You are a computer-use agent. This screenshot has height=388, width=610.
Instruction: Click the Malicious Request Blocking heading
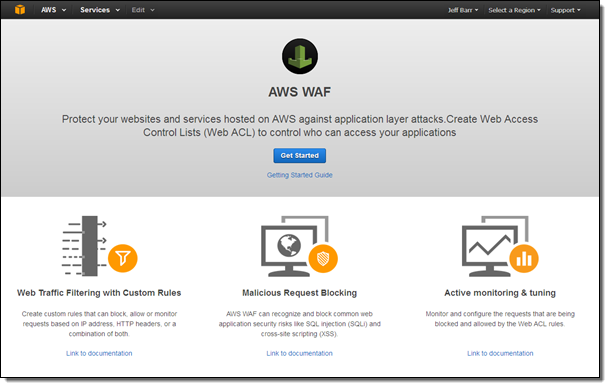300,293
